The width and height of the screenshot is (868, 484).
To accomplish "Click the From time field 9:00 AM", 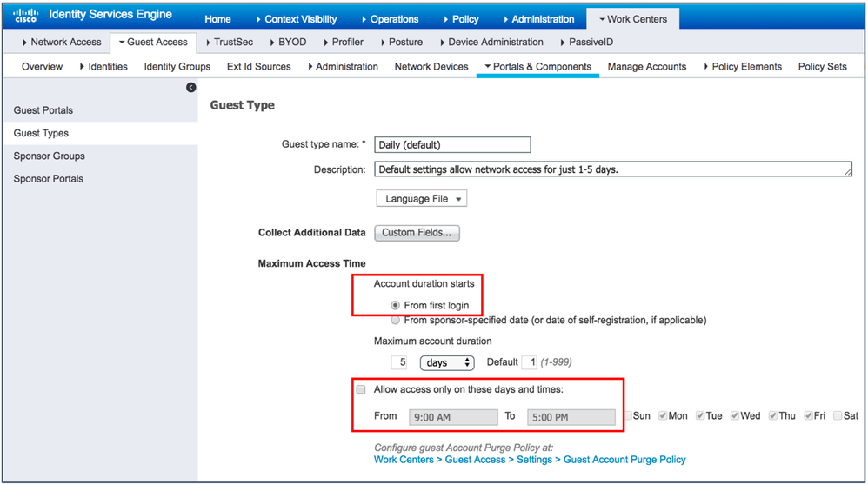I will tap(453, 417).
